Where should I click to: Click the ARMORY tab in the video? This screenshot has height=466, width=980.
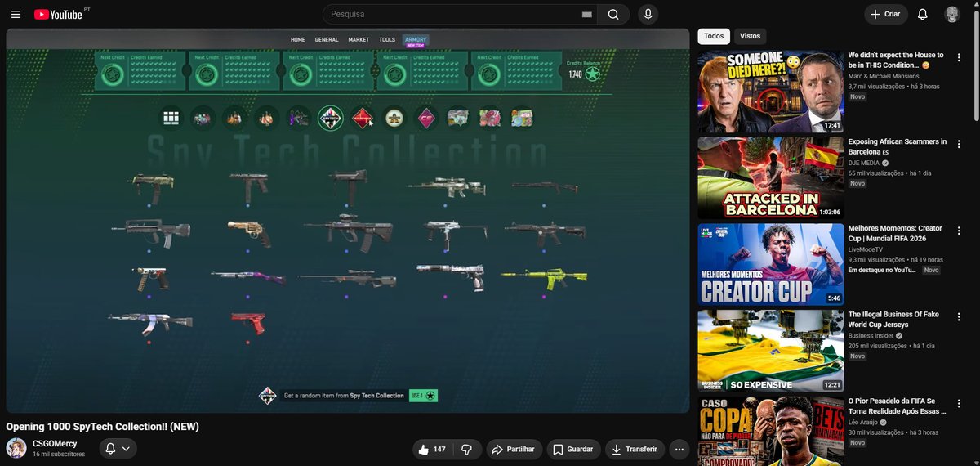[416, 39]
